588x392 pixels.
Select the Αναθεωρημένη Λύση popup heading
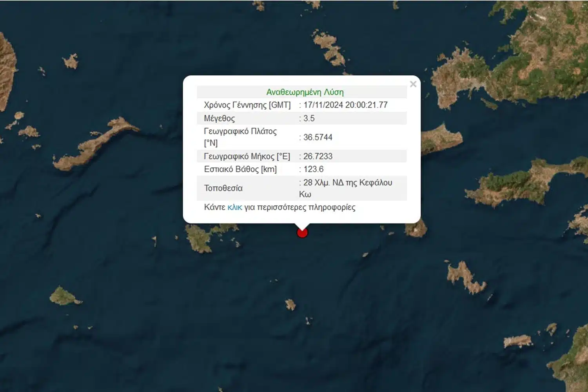[x=305, y=92]
